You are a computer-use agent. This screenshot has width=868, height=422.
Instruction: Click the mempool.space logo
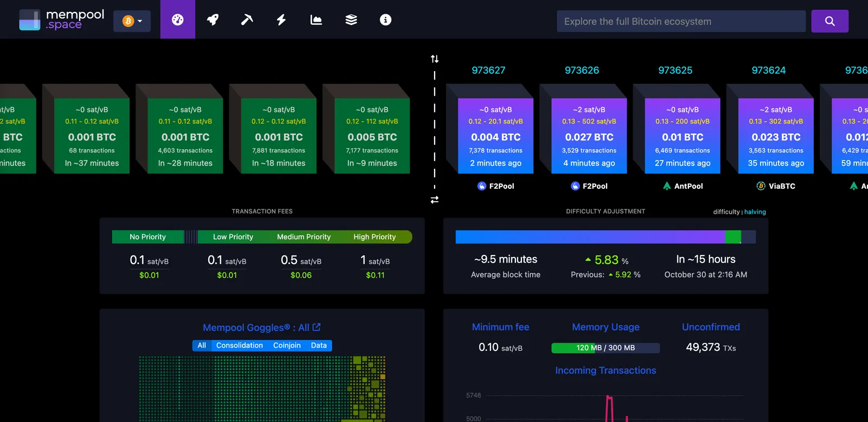tap(61, 20)
